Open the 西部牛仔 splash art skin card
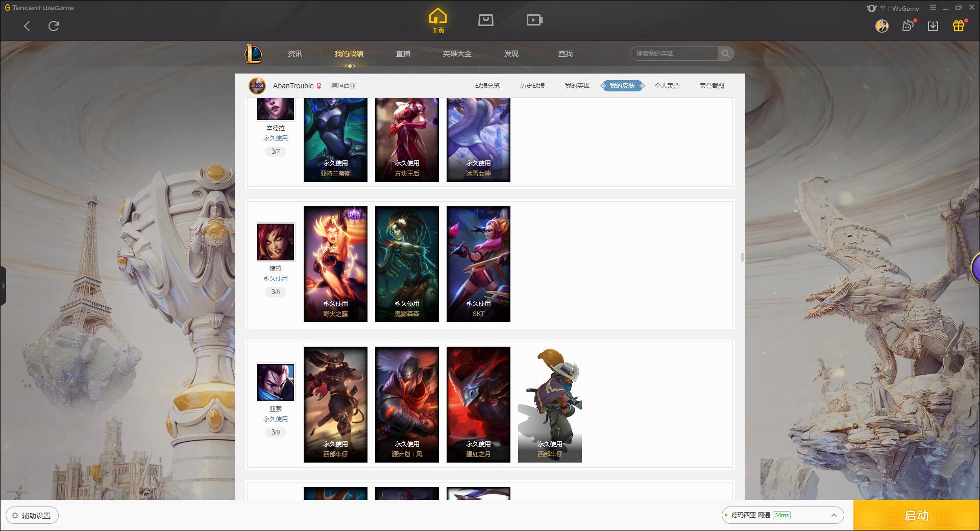The image size is (980, 531). pyautogui.click(x=335, y=404)
